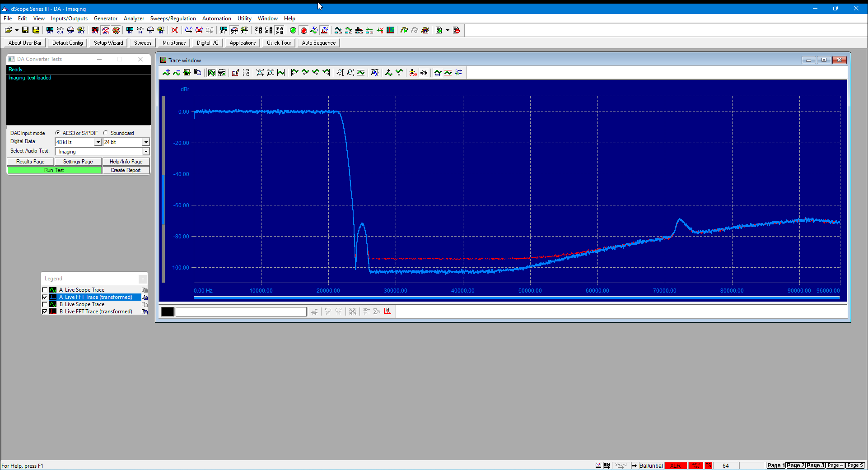
Task: Click the red circle stop icon
Action: (x=303, y=30)
